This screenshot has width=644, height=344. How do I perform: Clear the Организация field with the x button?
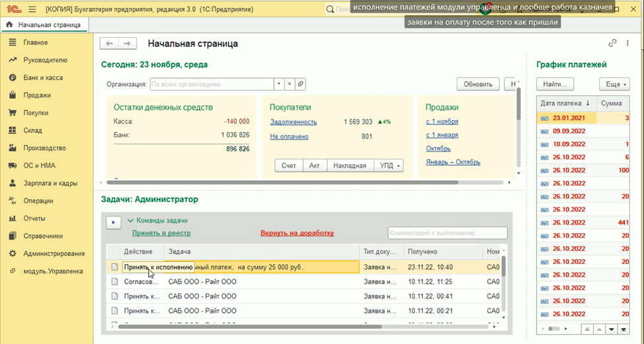(290, 84)
